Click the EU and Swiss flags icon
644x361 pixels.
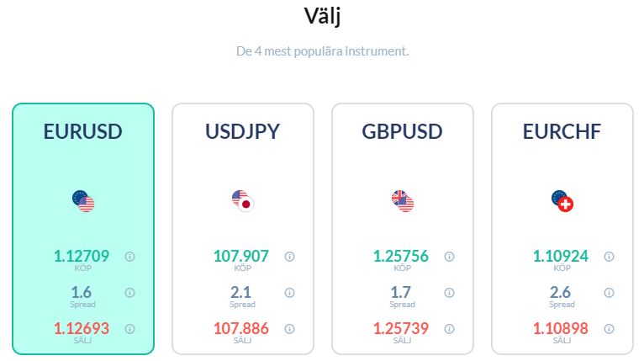point(562,201)
